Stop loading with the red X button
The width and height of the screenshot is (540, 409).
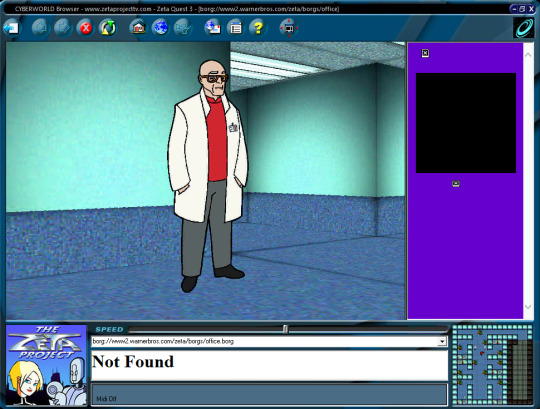click(x=86, y=28)
